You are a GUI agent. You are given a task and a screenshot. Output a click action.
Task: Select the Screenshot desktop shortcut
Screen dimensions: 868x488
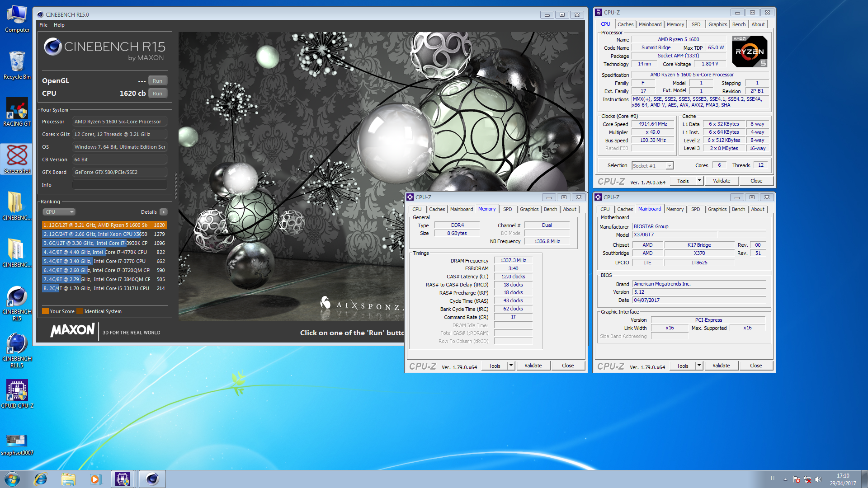17,159
